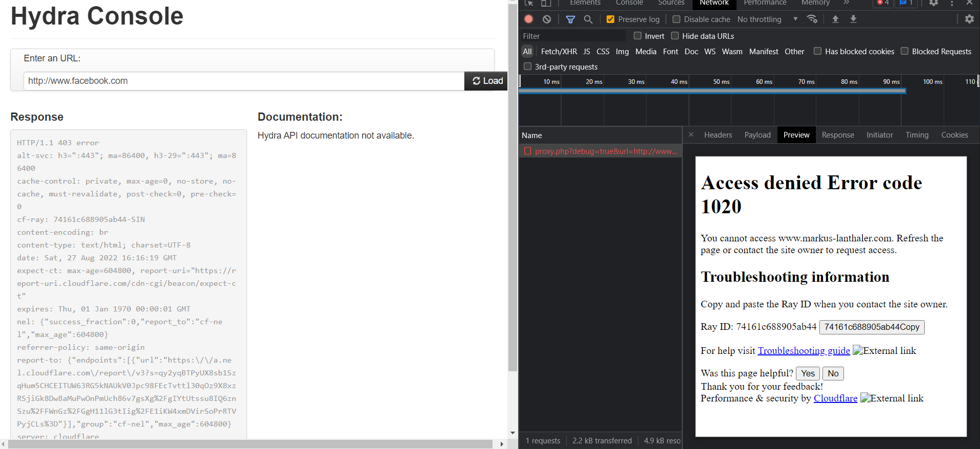
Task: Enable Disable cache checkbox
Action: click(676, 19)
